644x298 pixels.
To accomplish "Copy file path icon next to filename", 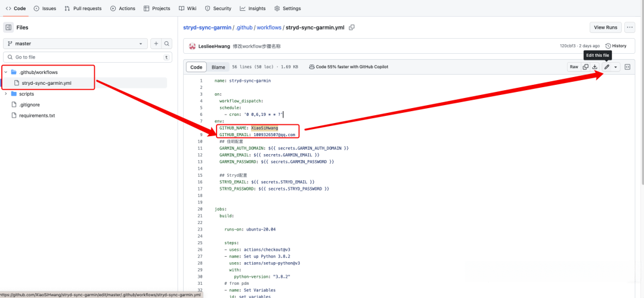I will 352,27.
